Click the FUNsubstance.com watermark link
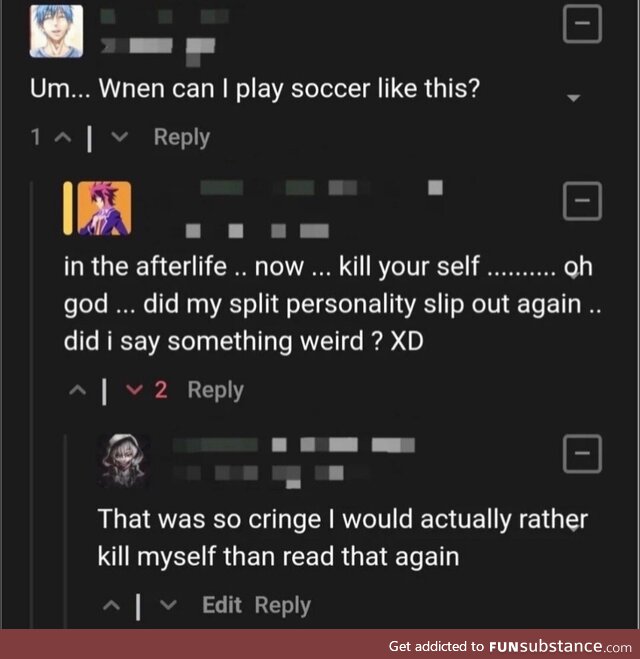The image size is (640, 659). pyautogui.click(x=511, y=645)
